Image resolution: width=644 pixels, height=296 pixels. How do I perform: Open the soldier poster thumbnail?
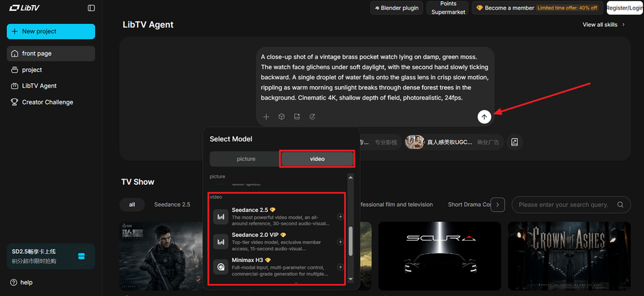161,256
